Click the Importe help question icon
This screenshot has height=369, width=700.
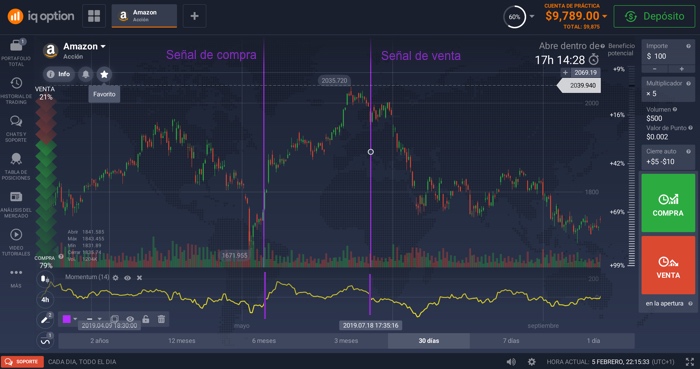click(688, 46)
